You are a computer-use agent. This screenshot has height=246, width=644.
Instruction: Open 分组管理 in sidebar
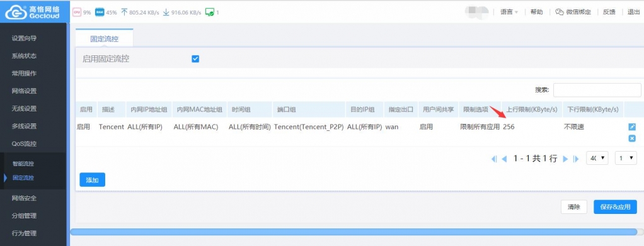click(24, 216)
